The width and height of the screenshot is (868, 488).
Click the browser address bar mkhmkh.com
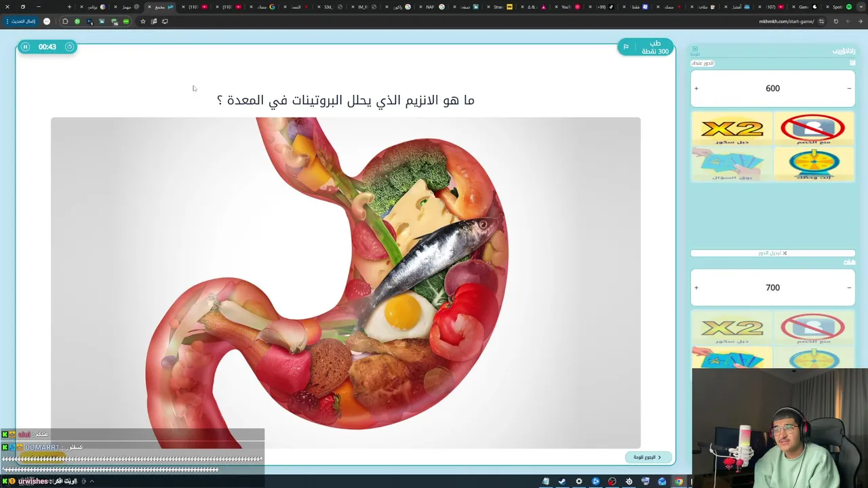(x=787, y=21)
